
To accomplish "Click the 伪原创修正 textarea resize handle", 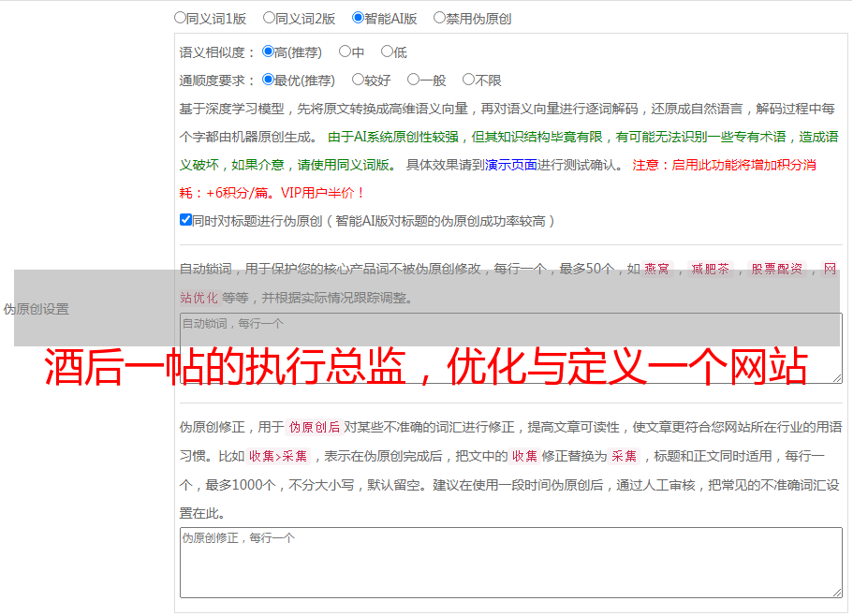I will [x=837, y=592].
